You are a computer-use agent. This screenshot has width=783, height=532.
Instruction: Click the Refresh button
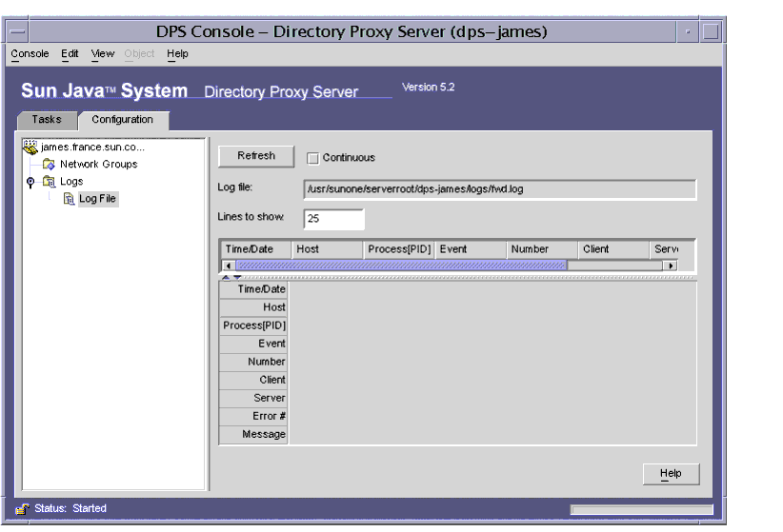click(x=256, y=156)
